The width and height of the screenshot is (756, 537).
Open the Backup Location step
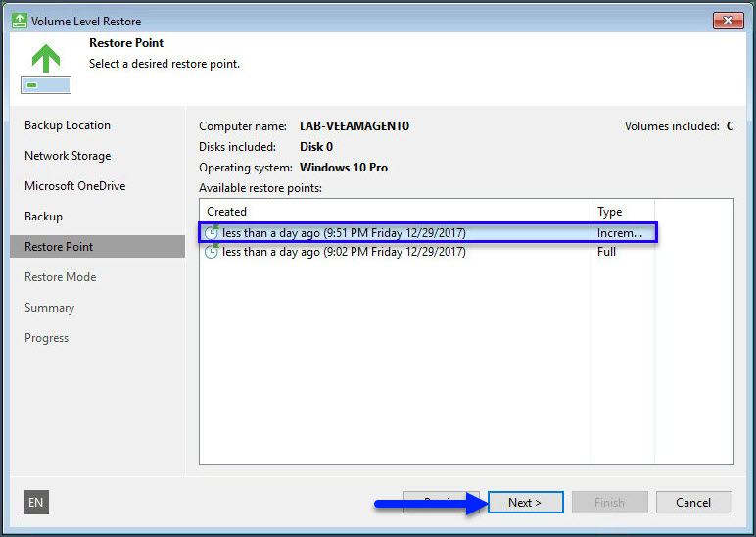[x=68, y=125]
